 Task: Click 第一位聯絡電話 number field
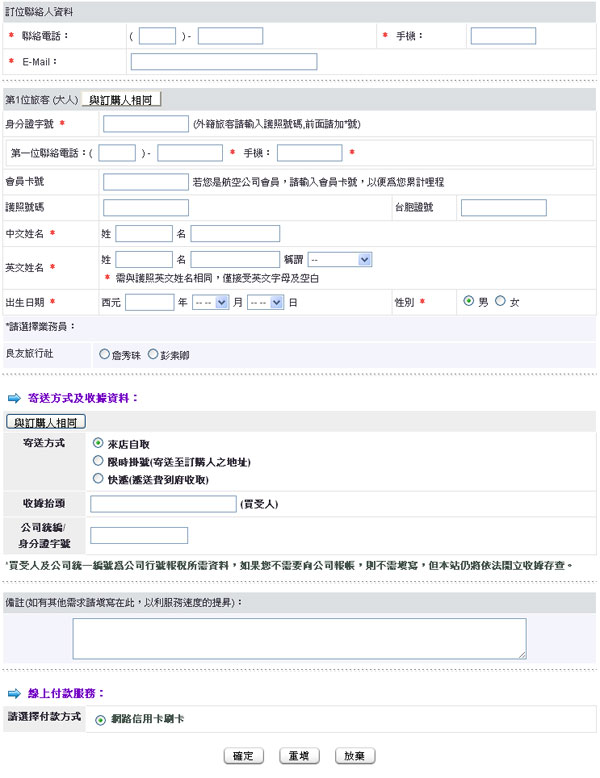click(x=190, y=153)
